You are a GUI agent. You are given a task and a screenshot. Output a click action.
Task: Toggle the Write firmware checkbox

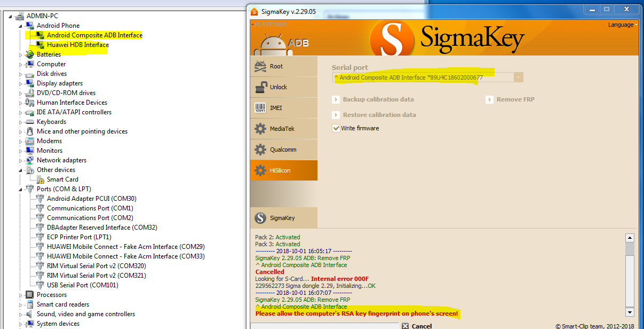tap(336, 128)
